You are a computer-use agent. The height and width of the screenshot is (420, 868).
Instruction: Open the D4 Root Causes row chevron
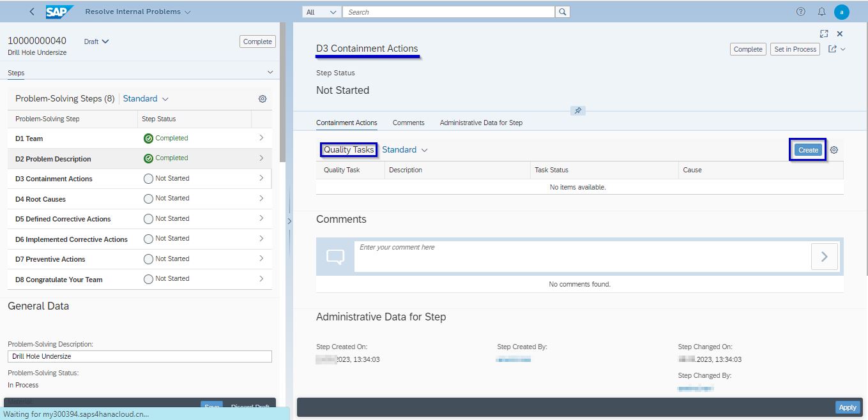coord(262,199)
